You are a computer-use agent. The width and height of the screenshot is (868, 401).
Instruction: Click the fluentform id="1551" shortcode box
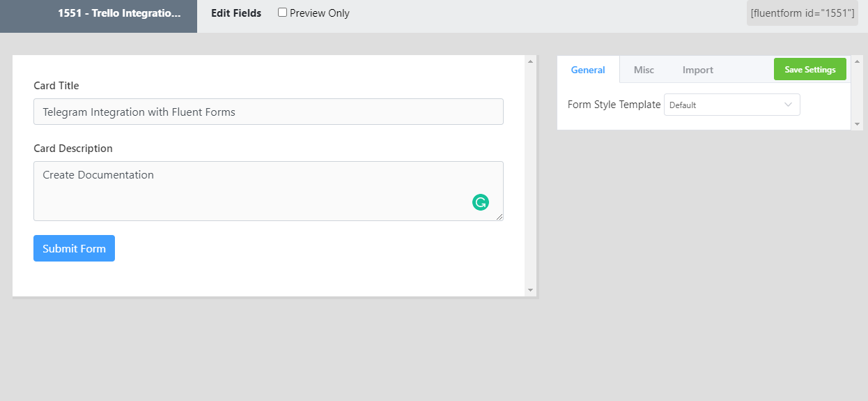tap(803, 13)
